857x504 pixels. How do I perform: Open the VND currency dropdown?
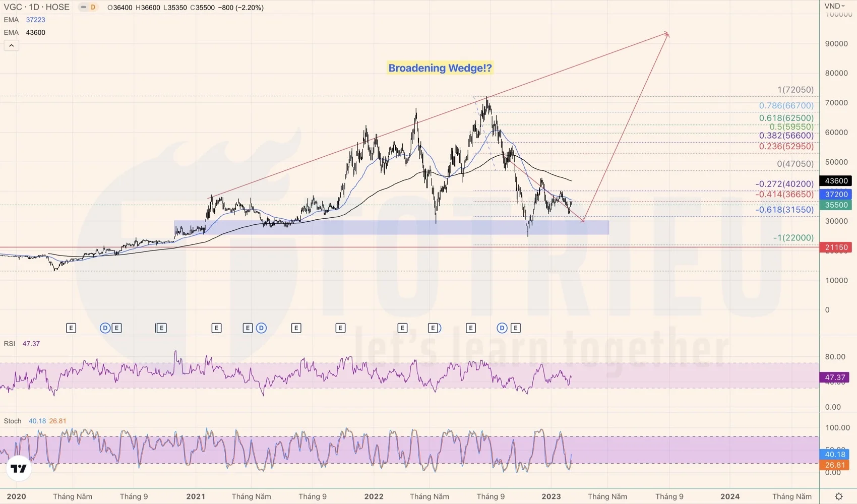pos(834,6)
